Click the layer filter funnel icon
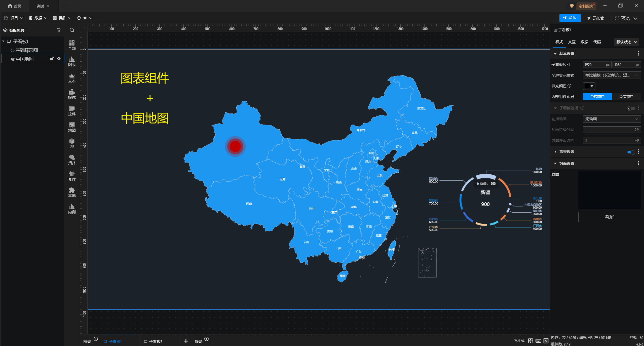Screen dimensions: 644x346 (x=59, y=30)
